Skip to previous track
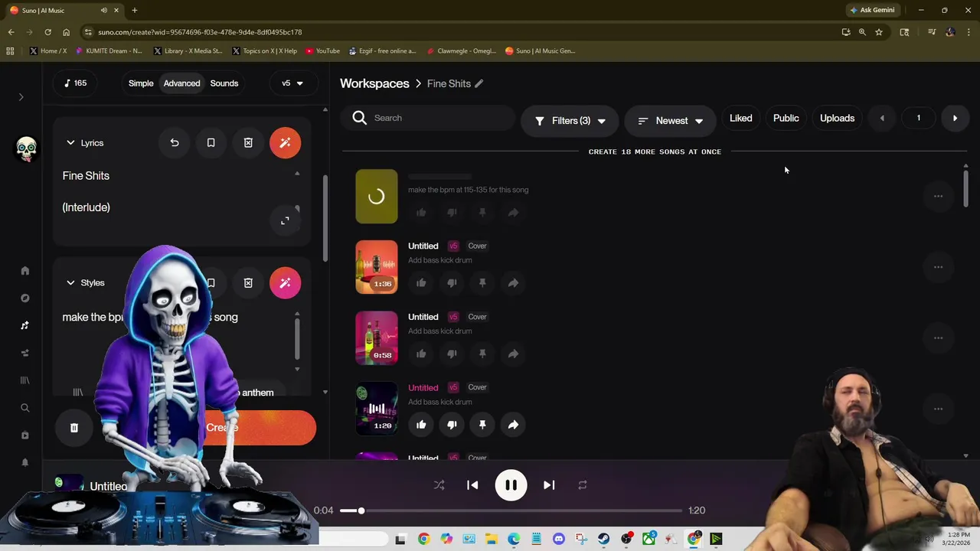The image size is (980, 551). (472, 485)
